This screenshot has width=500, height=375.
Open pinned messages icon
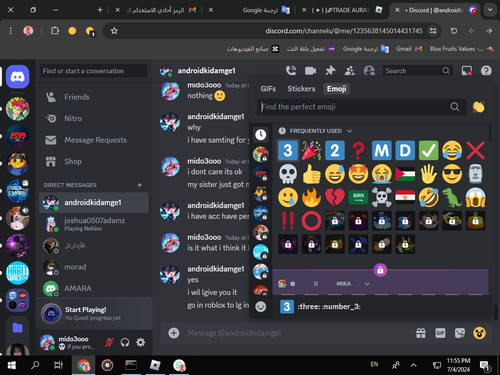point(330,71)
